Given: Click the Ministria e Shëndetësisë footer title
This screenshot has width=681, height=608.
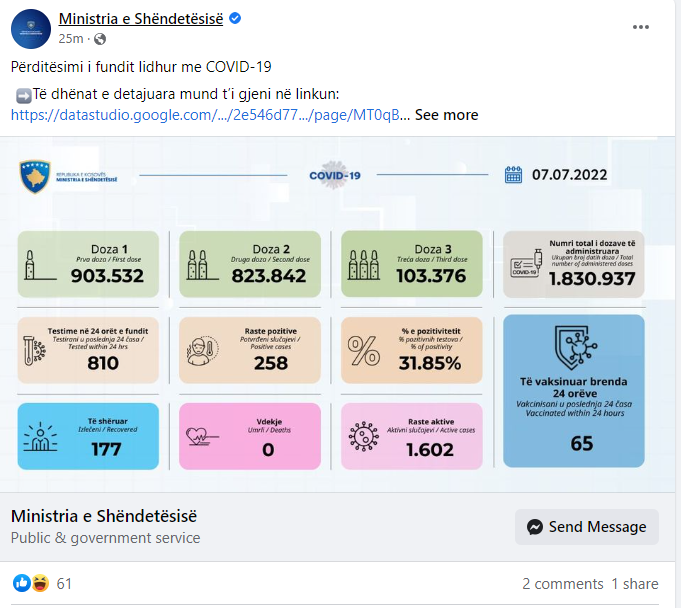Looking at the screenshot, I should click(x=104, y=516).
